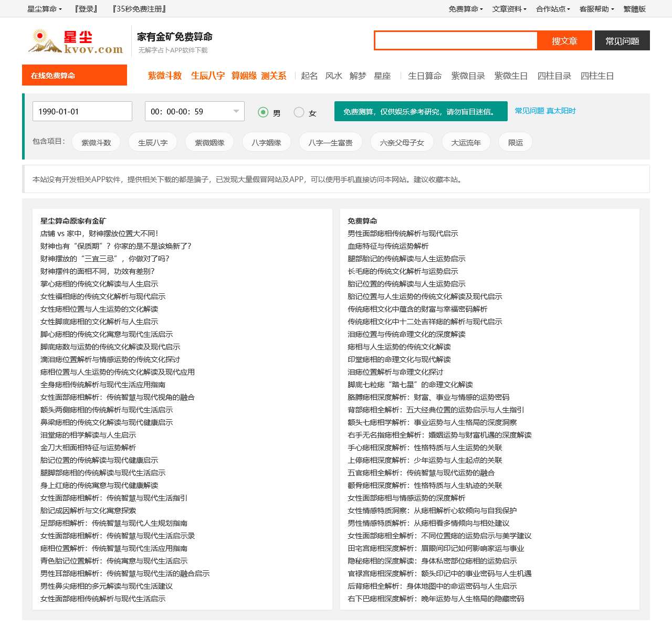Click the green 免费测算 button
This screenshot has width=672, height=627.
(x=420, y=111)
